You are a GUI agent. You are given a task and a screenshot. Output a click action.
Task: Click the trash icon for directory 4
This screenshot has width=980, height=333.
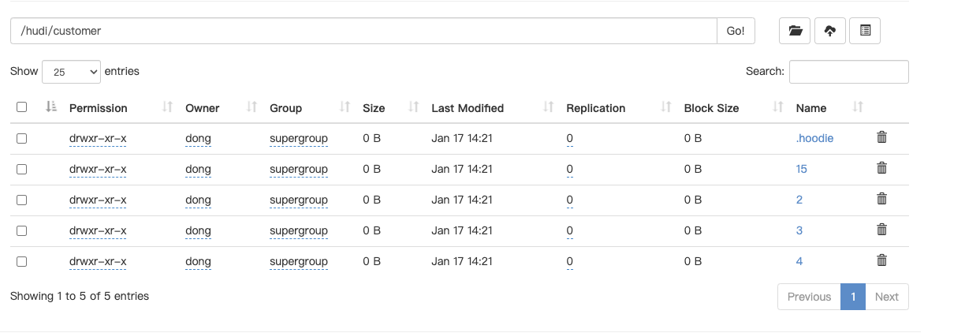(x=881, y=260)
